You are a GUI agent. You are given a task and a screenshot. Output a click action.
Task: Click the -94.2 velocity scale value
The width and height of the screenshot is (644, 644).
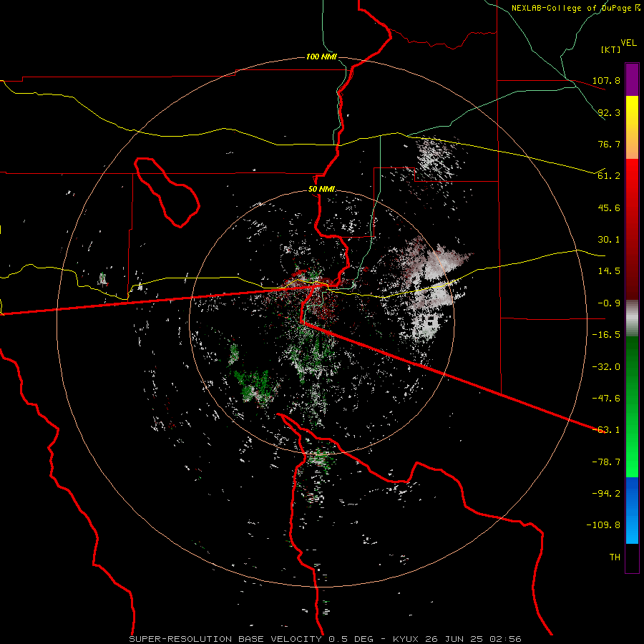coord(606,494)
